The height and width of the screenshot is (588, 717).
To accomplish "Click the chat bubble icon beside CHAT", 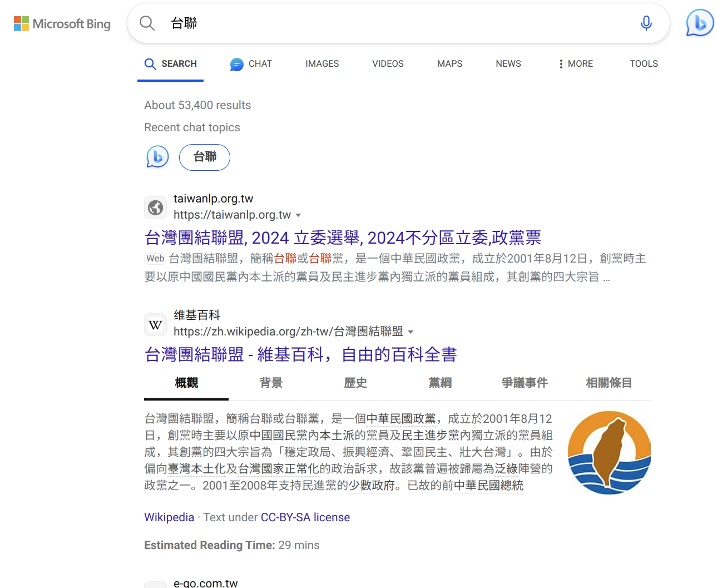I will point(236,65).
